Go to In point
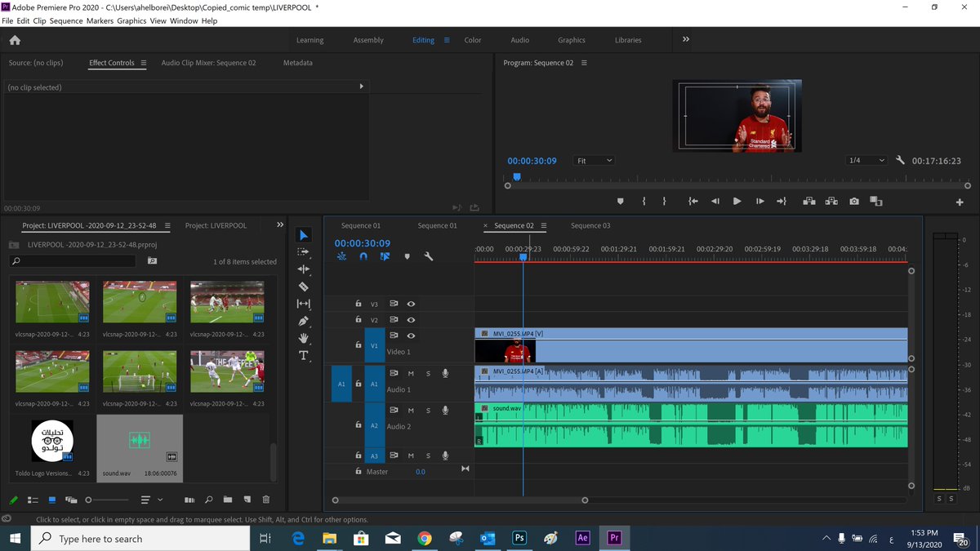This screenshot has height=551, width=980. coord(693,201)
